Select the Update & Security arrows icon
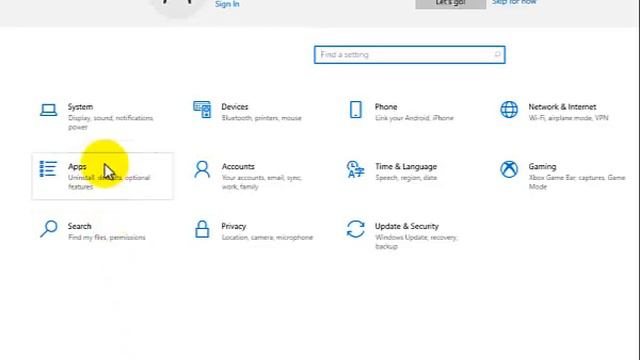 356,229
